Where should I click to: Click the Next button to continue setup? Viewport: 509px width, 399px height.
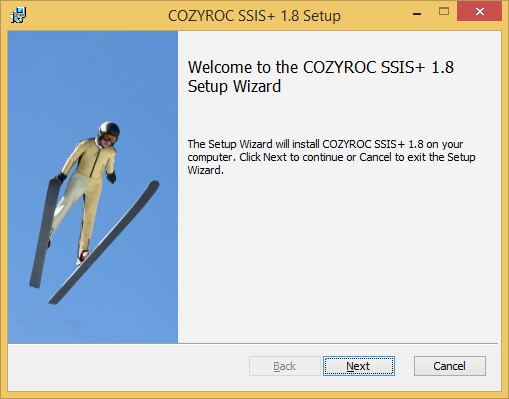(359, 366)
